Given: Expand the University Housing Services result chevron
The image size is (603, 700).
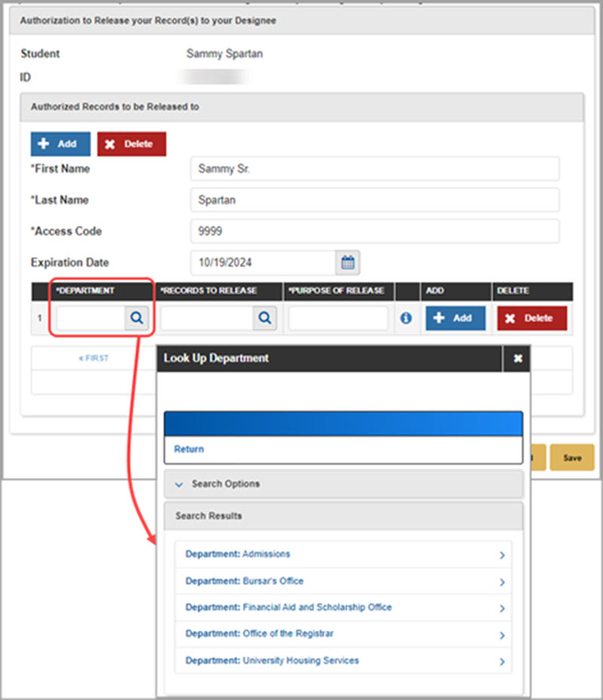Looking at the screenshot, I should tap(502, 659).
